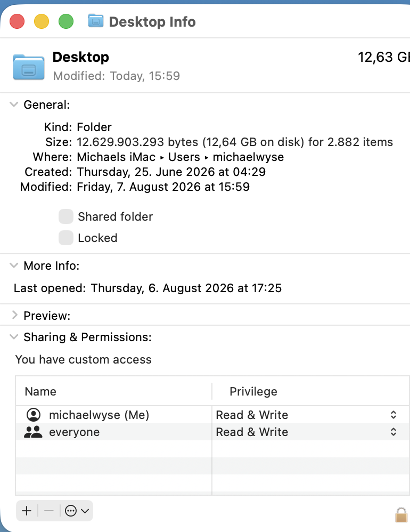This screenshot has width=410, height=532.
Task: Add a user with the plus button
Action: (27, 511)
